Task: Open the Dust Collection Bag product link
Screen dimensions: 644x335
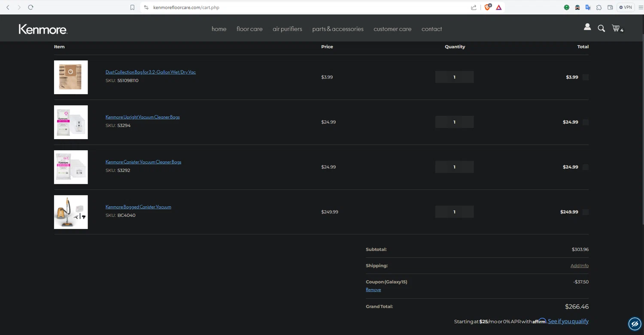Action: (151, 72)
